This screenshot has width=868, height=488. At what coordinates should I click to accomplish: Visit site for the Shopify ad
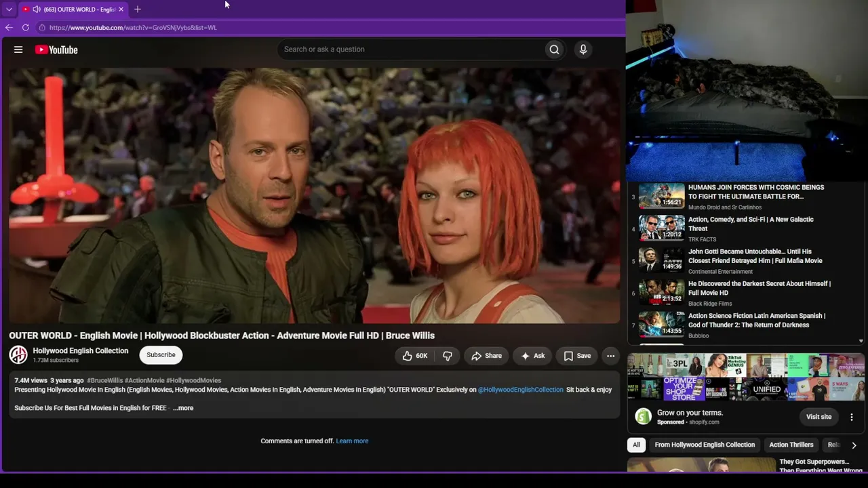point(818,417)
